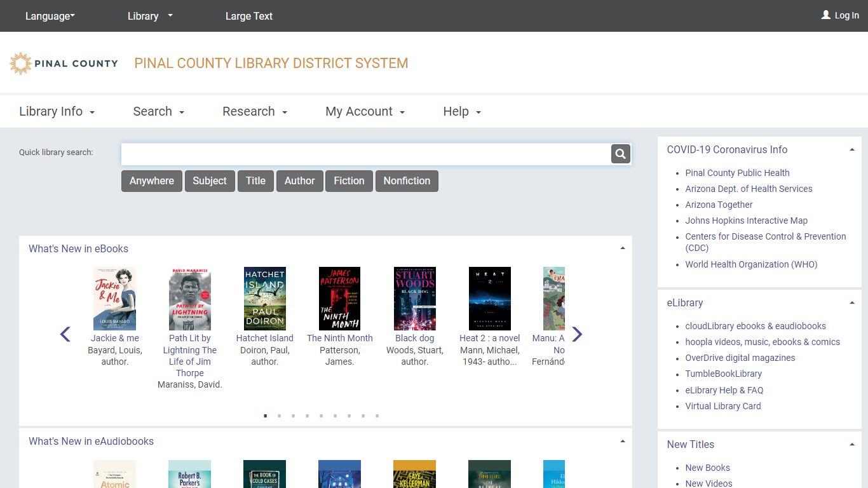
Task: Open Path Lit by Lightning cover
Action: 190,299
